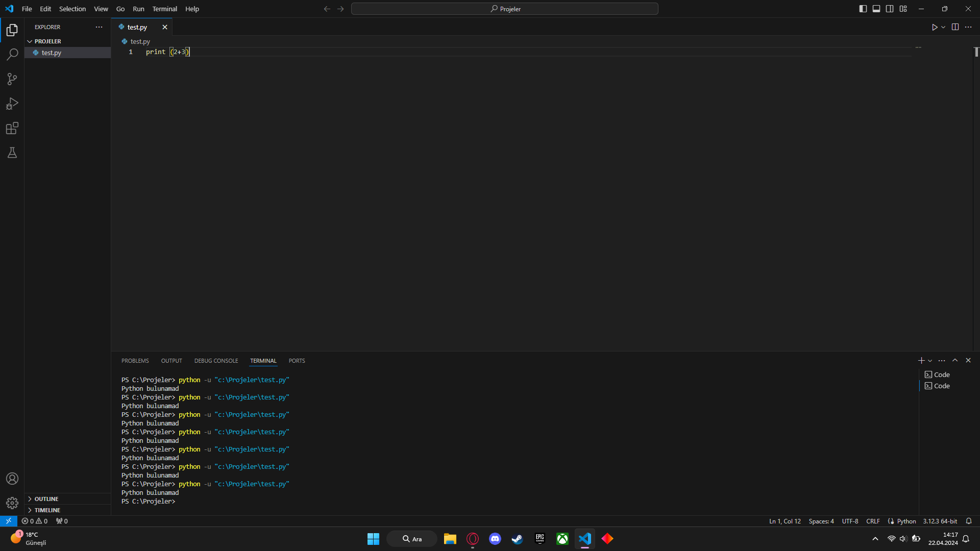Viewport: 980px width, 551px height.
Task: Show errors and warnings count in status bar
Action: pos(35,521)
